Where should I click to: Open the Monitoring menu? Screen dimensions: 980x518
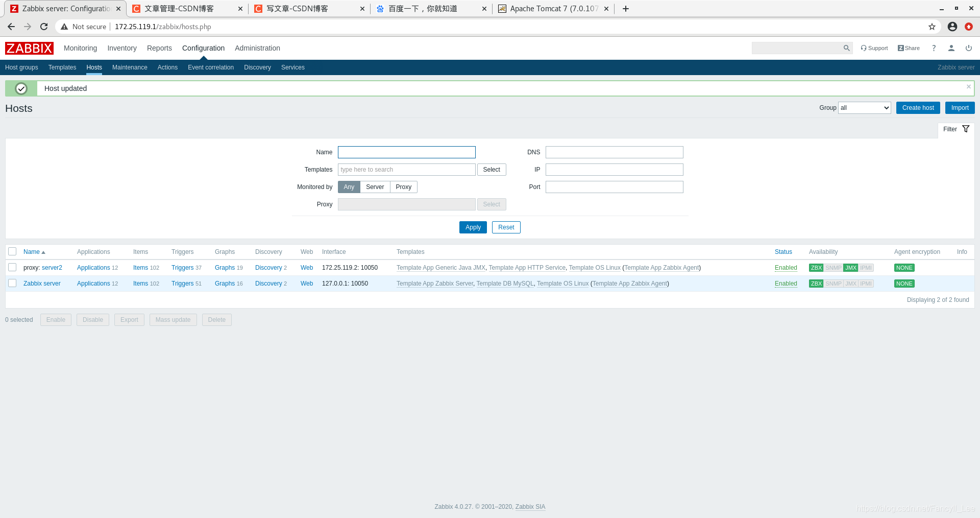click(x=80, y=48)
